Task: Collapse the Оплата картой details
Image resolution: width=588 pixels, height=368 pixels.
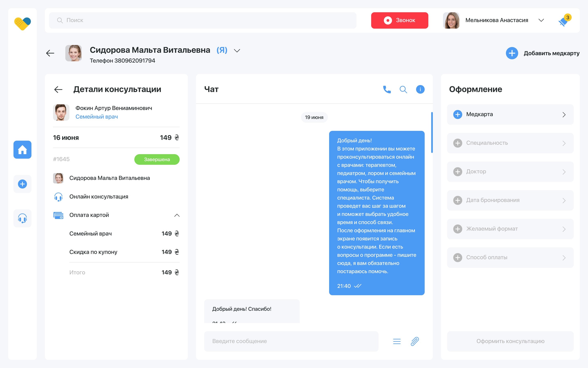Action: point(177,215)
